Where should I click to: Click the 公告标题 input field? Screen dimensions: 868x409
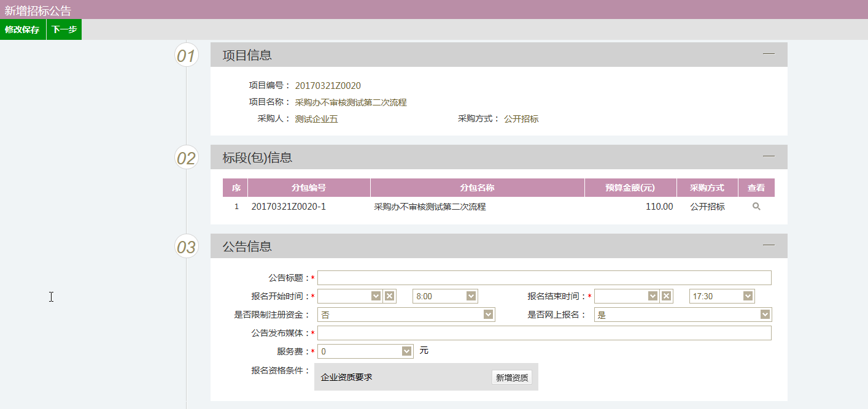[544, 278]
